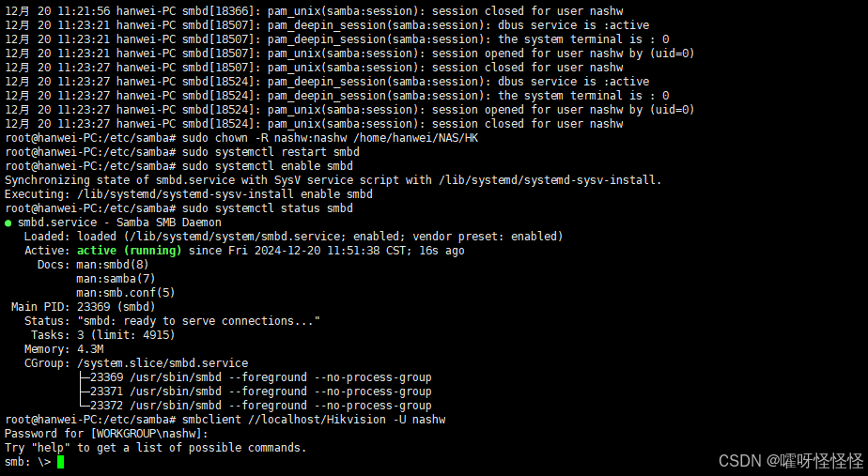Viewport: 868px width, 476px height.
Task: Click the 'smbd: ready to serve connections...' status
Action: 198,321
